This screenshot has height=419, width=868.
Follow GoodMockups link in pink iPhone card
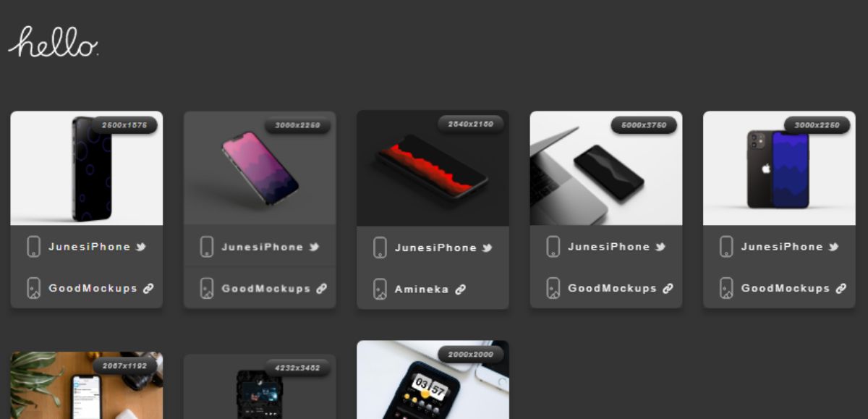coord(266,288)
